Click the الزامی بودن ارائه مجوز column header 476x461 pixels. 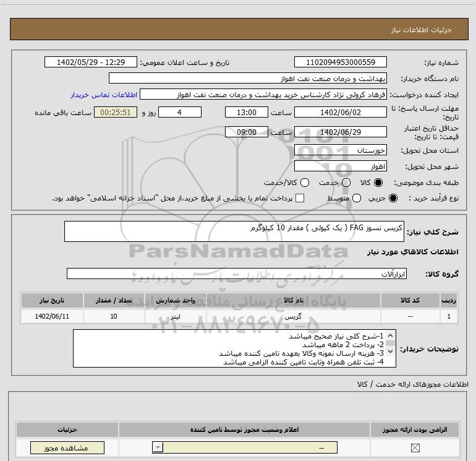(x=415, y=429)
